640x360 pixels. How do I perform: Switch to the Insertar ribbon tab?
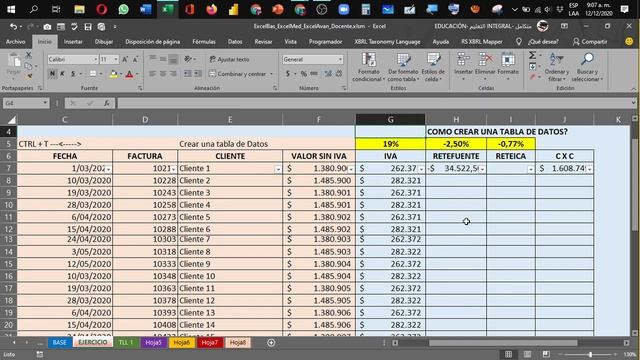pos(73,42)
